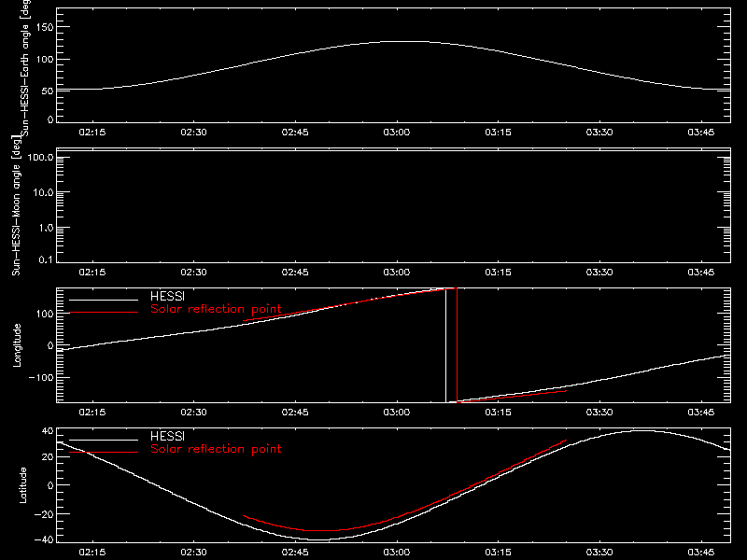Click the 150 tick on Earth angle axis
This screenshot has width=747, height=560.
coord(45,27)
